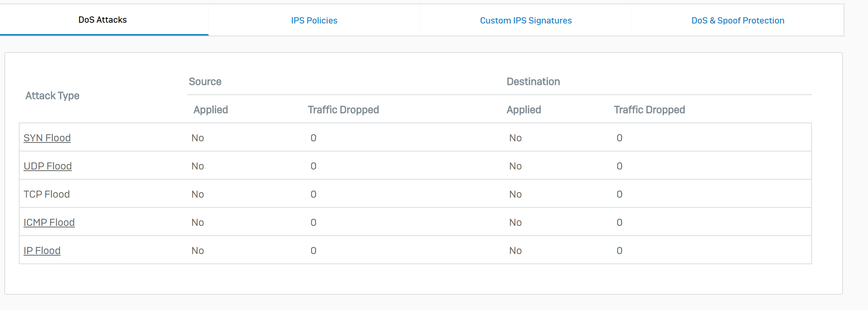The height and width of the screenshot is (310, 868).
Task: Click Destination Traffic Dropped column header
Action: [649, 110]
